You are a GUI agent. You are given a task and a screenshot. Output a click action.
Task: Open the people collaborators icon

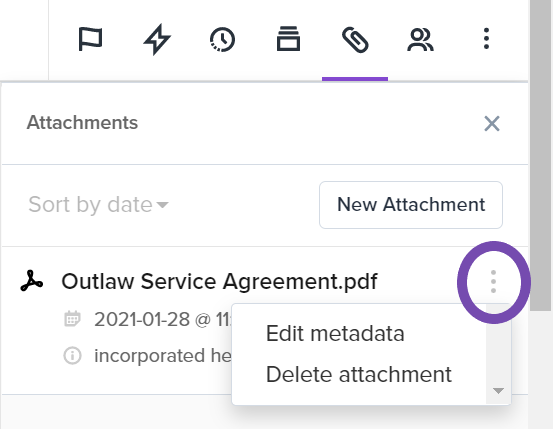pyautogui.click(x=420, y=40)
